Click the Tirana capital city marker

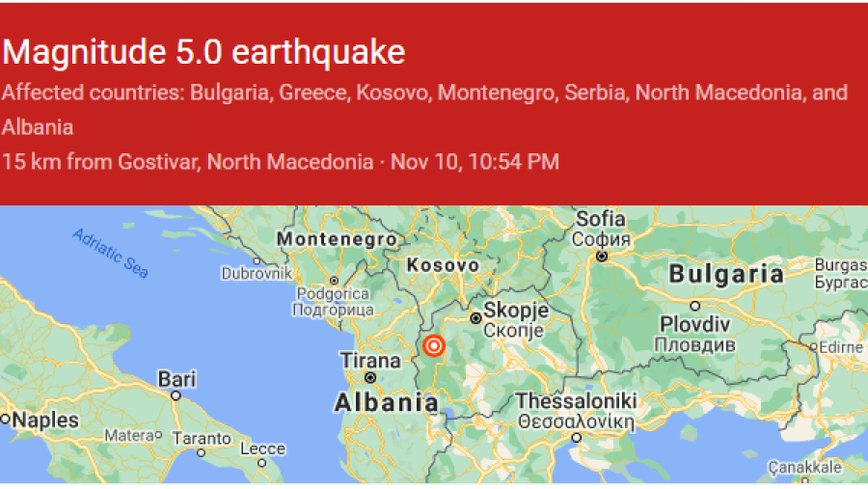pyautogui.click(x=370, y=378)
